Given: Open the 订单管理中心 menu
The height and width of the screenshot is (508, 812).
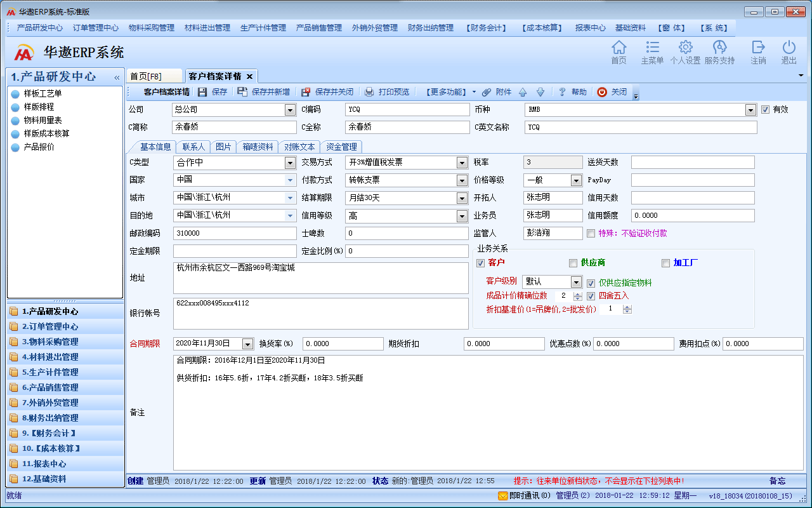Looking at the screenshot, I should [96, 28].
